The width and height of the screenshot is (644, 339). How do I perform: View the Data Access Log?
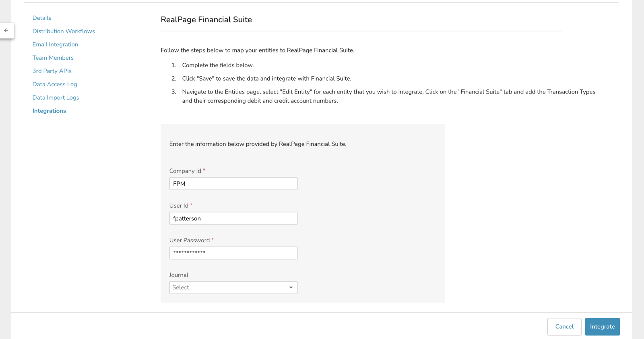pyautogui.click(x=55, y=84)
